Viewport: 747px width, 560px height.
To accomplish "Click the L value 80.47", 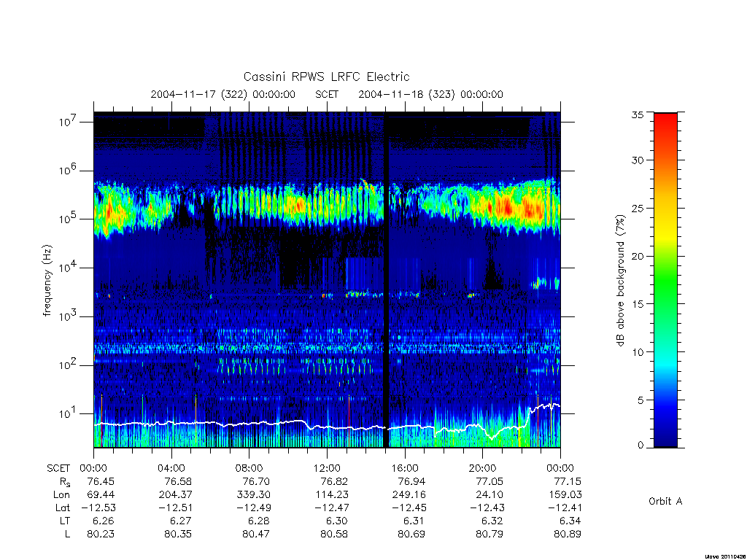I will click(x=256, y=534).
